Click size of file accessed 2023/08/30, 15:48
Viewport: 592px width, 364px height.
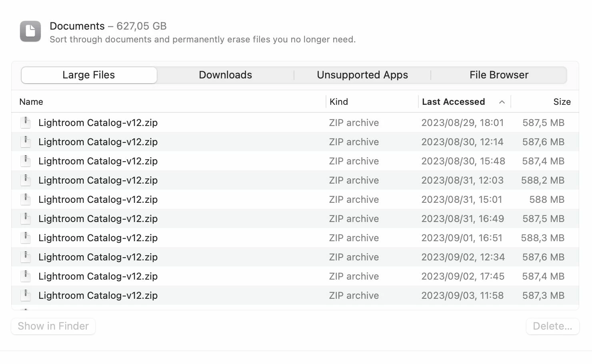coord(544,161)
